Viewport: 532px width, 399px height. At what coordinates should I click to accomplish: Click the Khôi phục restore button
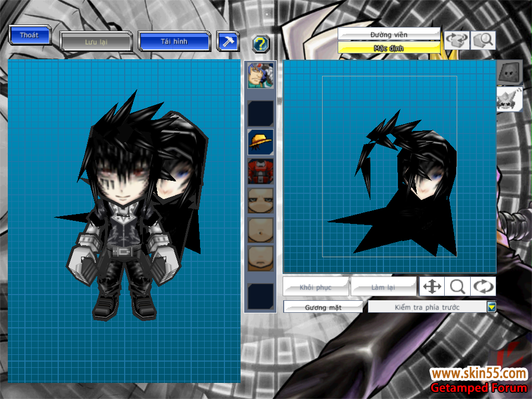click(x=315, y=287)
